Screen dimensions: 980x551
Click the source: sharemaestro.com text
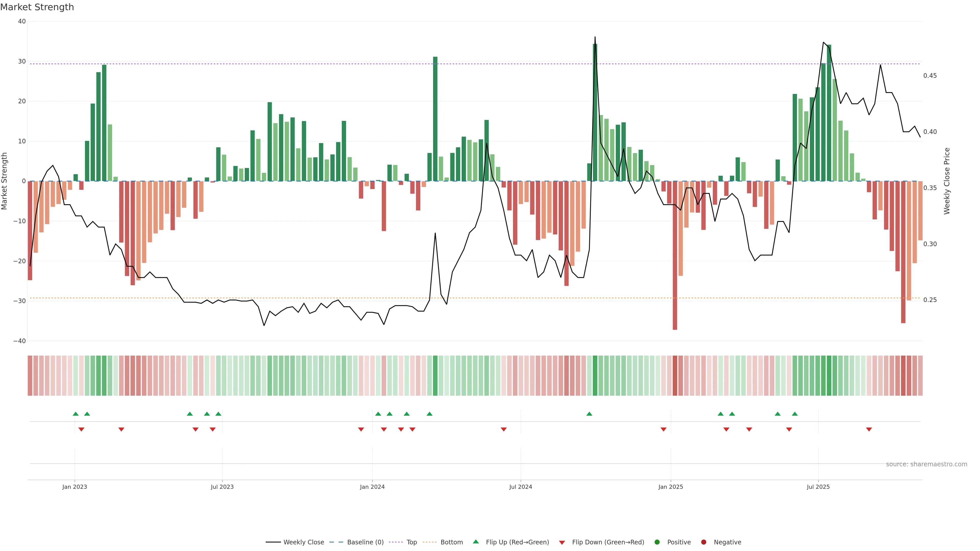[926, 464]
